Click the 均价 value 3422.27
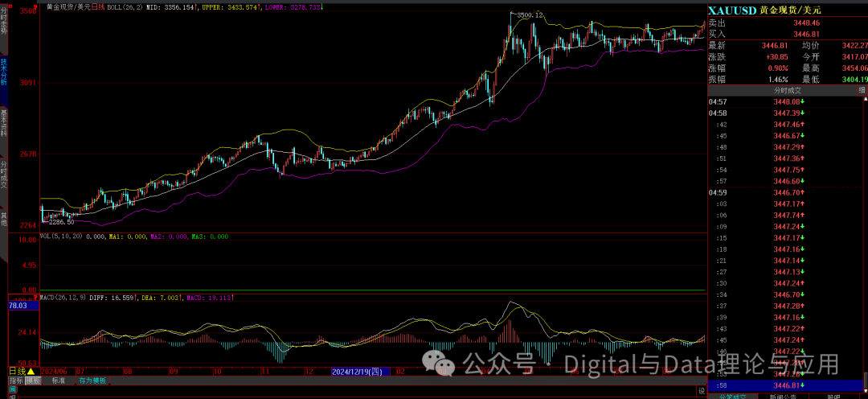This screenshot has width=868, height=399. pyautogui.click(x=854, y=45)
